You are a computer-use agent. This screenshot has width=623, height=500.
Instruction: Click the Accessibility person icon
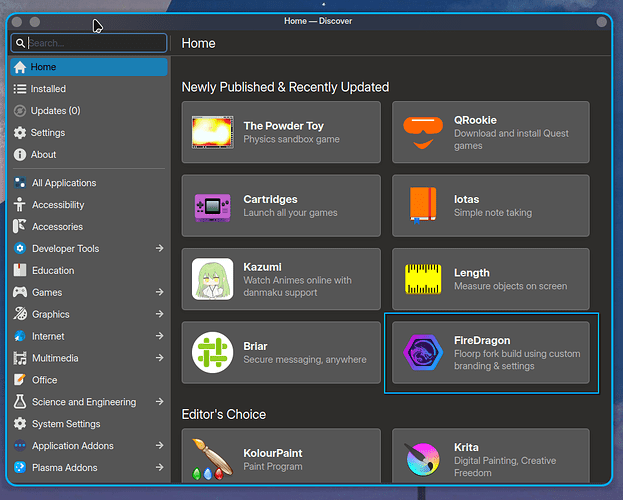(20, 205)
